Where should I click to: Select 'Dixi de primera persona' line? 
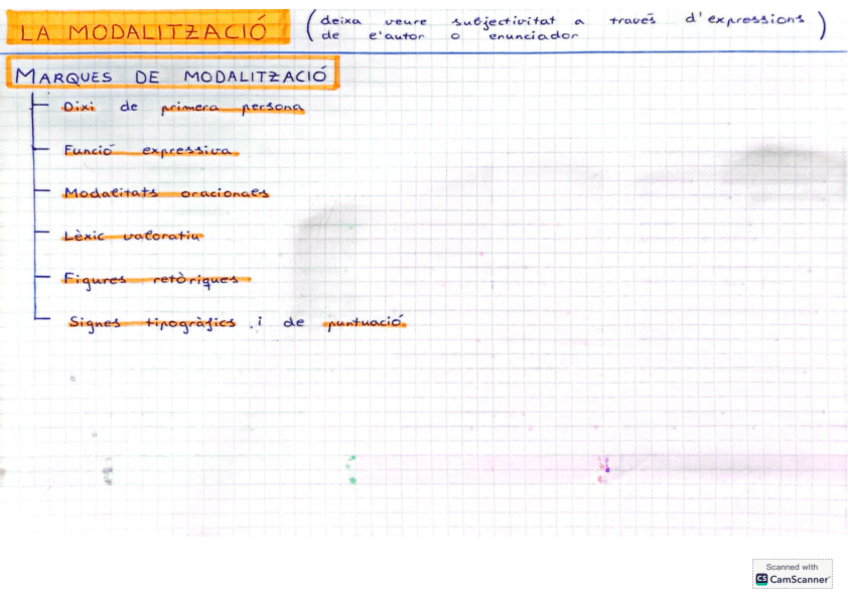click(183, 107)
